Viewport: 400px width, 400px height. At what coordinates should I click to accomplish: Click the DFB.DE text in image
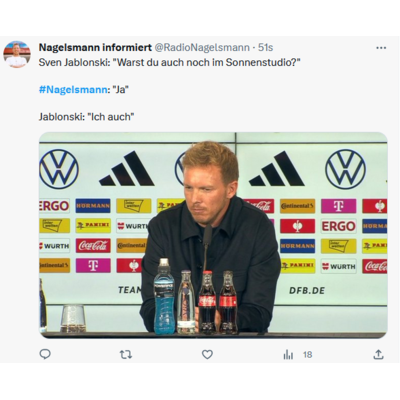pos(307,291)
